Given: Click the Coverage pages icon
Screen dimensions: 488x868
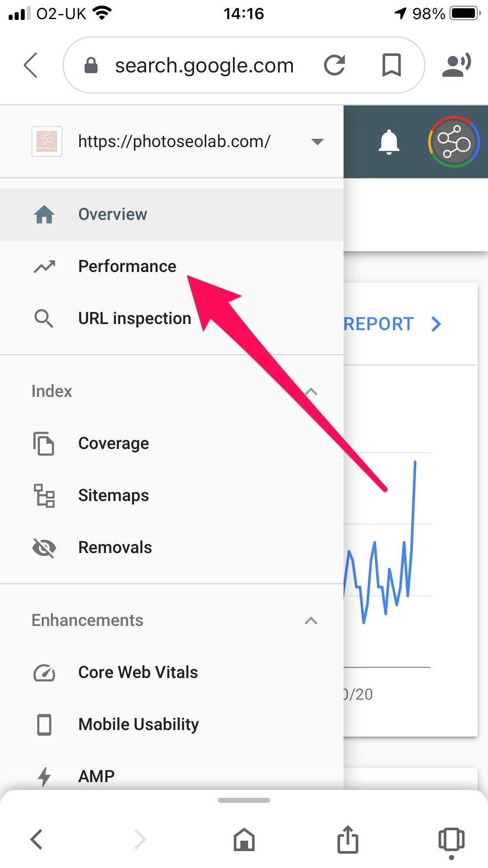Looking at the screenshot, I should click(x=44, y=443).
